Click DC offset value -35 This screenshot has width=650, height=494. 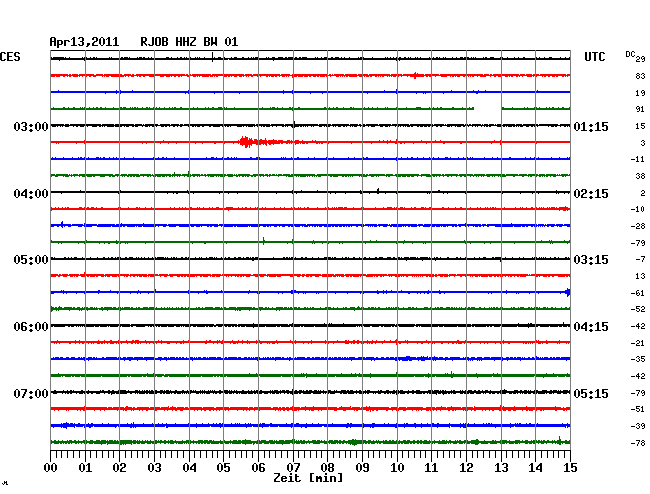pos(638,359)
